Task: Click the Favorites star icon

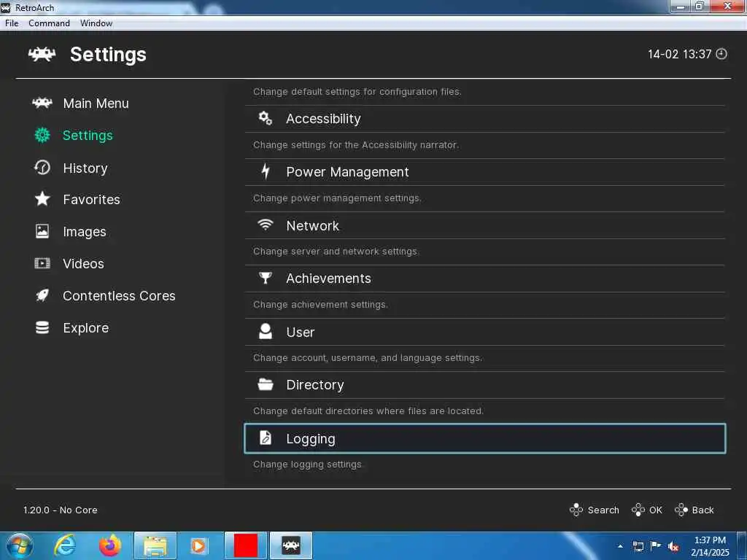Action: tap(42, 199)
